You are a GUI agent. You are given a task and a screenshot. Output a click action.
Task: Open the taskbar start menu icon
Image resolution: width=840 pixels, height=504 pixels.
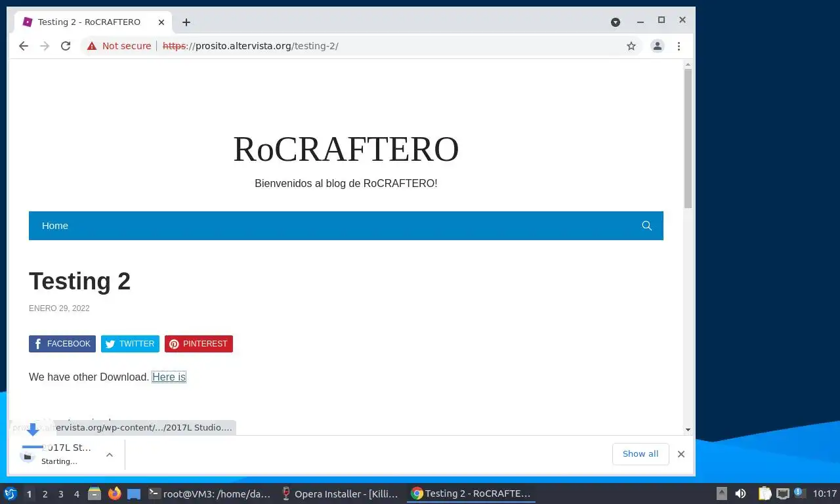click(10, 493)
